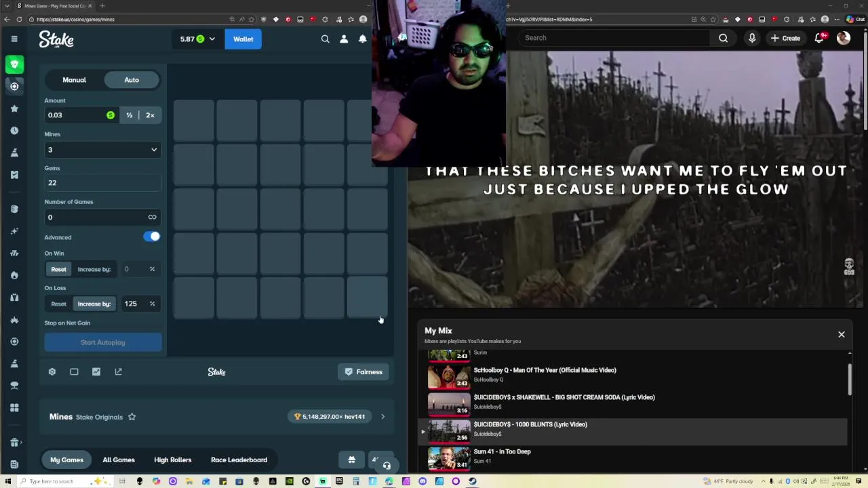The image size is (868, 488).
Task: Click the infinity icon in Number of Games
Action: (x=152, y=217)
